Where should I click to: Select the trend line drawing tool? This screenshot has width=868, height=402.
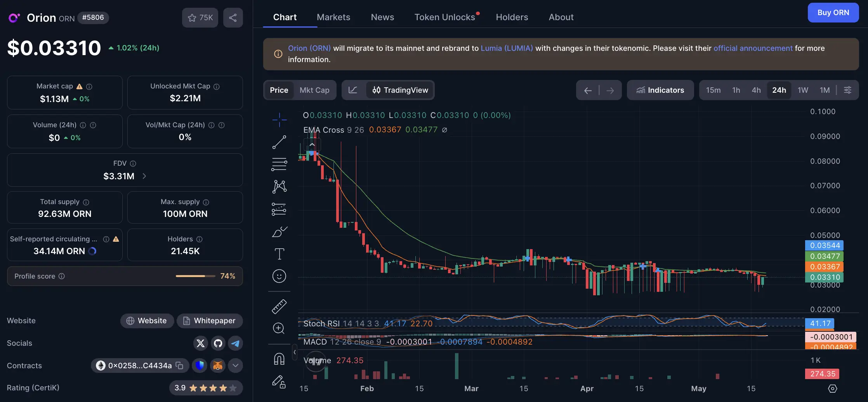point(279,142)
